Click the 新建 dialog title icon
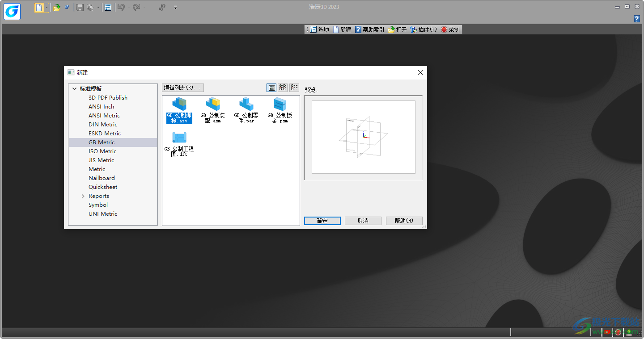 [x=71, y=72]
